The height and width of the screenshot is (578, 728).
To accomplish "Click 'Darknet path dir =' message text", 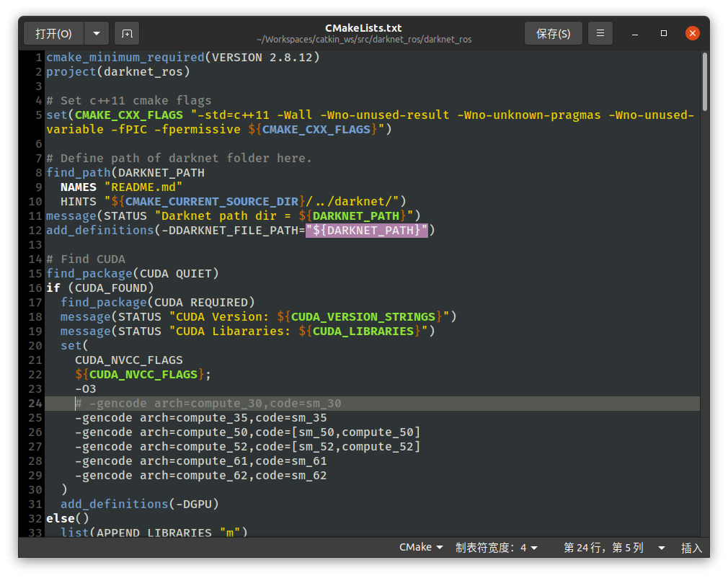I will click(x=226, y=215).
